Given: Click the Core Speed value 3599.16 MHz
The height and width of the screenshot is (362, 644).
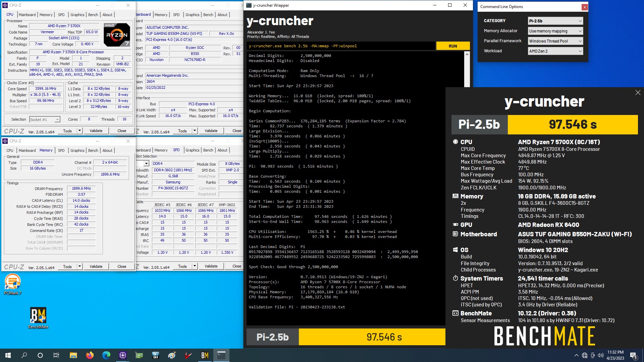Looking at the screenshot, I should pos(46,89).
